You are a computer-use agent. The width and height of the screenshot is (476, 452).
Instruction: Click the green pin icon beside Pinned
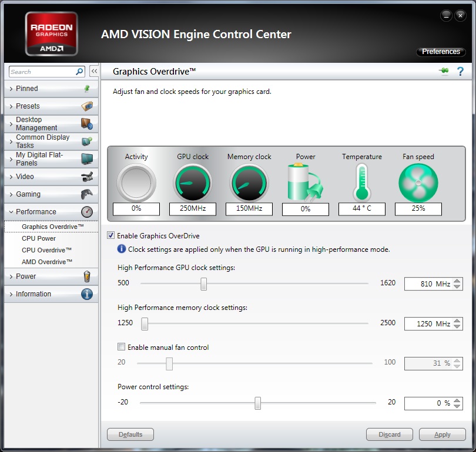(87, 89)
